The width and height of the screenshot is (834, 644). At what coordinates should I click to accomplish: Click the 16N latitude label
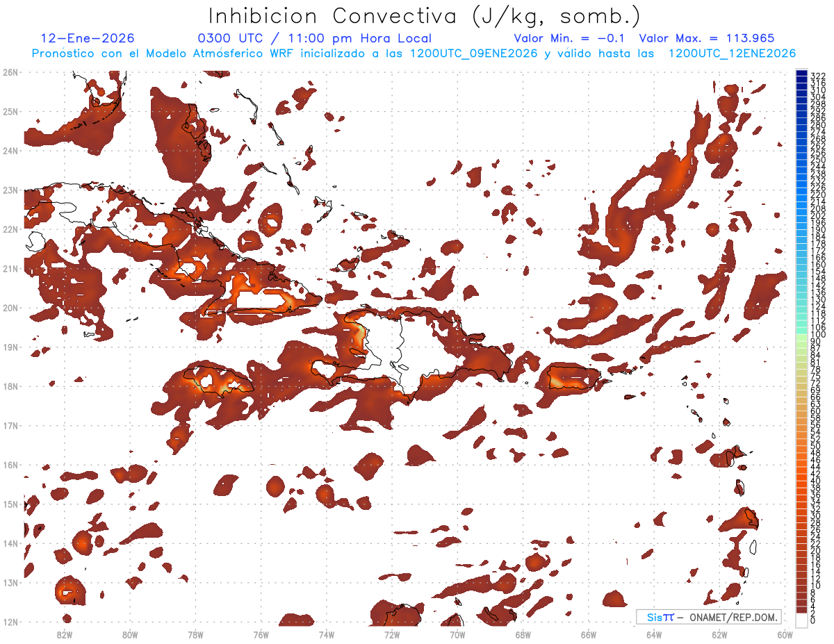click(x=10, y=465)
